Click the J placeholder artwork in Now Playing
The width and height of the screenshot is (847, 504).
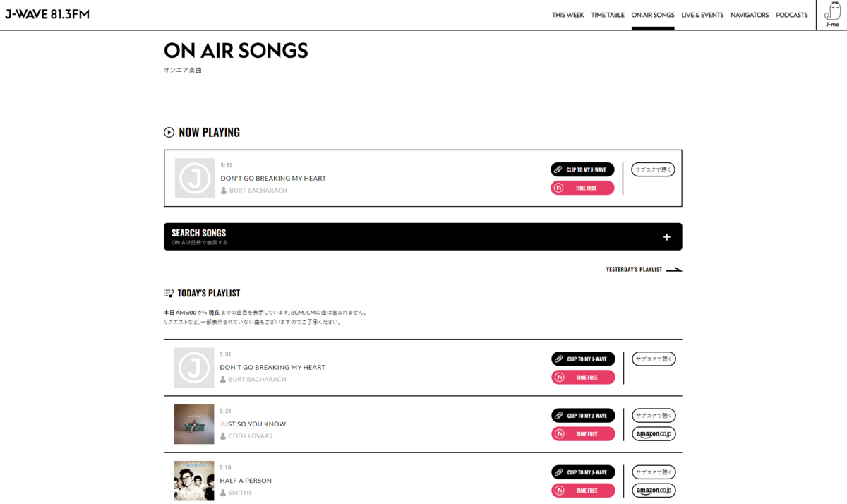click(195, 179)
